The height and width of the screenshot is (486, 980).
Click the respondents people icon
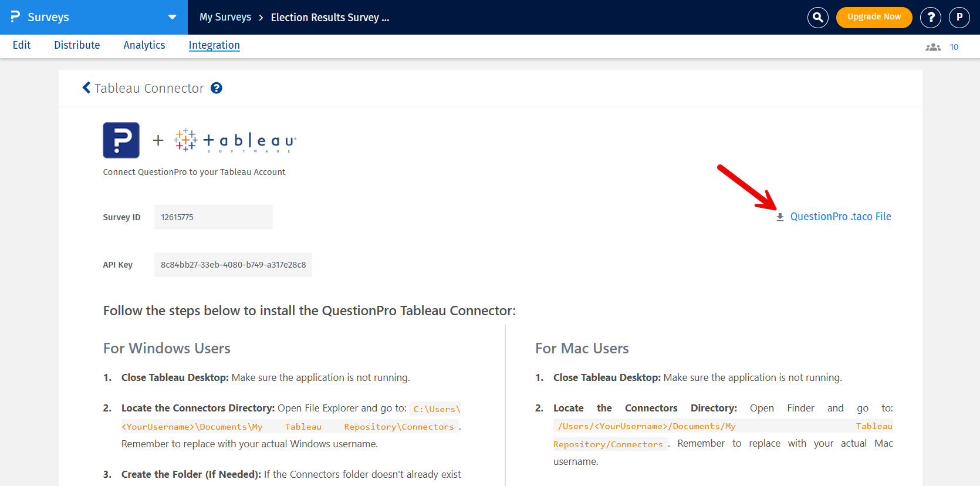pos(933,47)
